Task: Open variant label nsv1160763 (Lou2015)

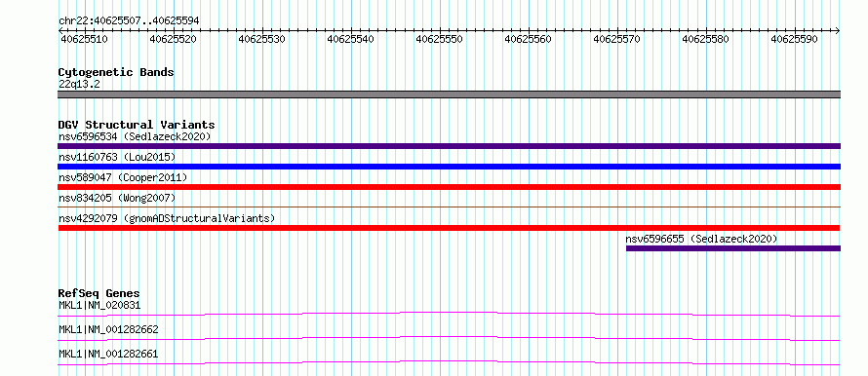Action: coord(117,157)
